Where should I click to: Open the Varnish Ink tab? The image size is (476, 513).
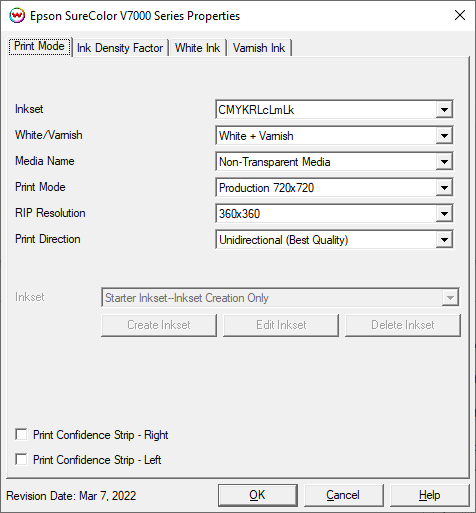[x=259, y=48]
